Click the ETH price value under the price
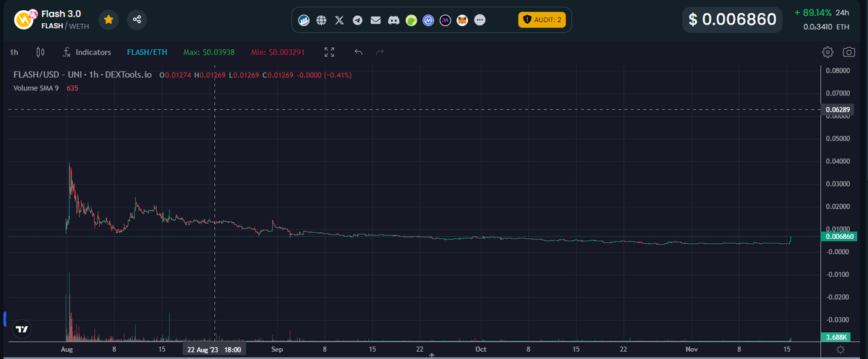Image resolution: width=868 pixels, height=359 pixels. coord(826,27)
